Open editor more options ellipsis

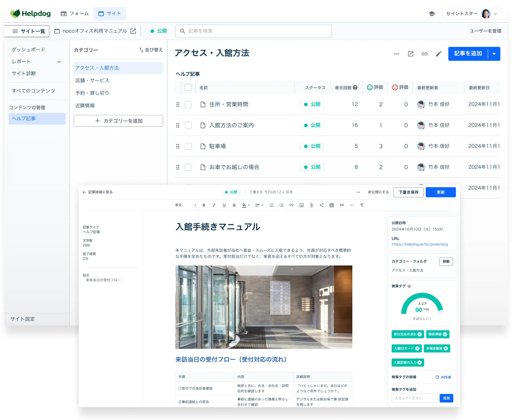pos(358,192)
